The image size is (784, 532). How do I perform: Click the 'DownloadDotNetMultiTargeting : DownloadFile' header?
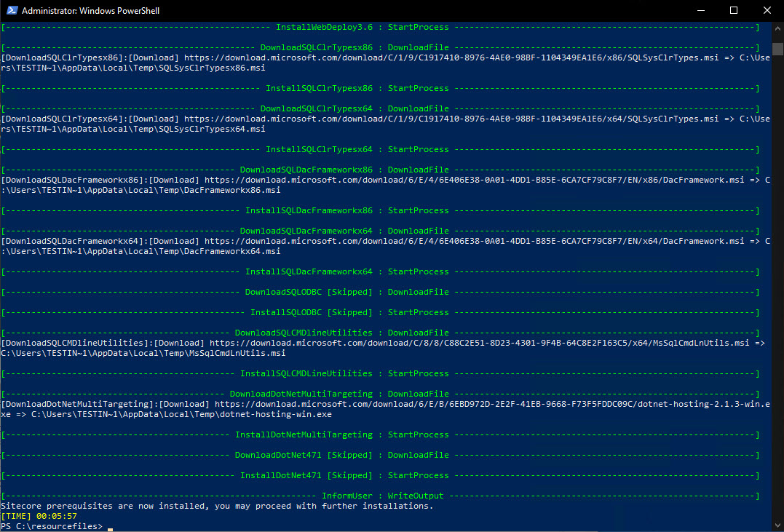[x=380, y=394]
